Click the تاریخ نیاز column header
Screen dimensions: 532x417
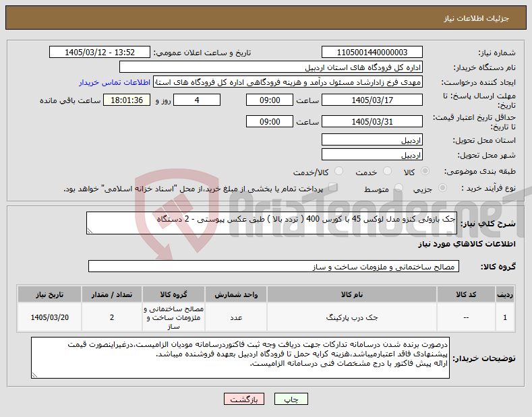(49, 294)
